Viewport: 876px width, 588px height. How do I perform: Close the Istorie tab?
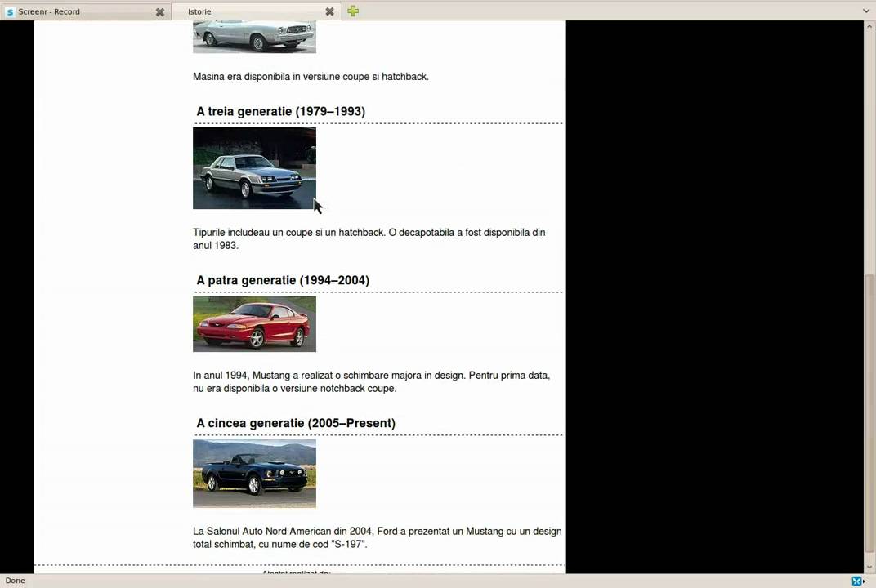point(329,11)
